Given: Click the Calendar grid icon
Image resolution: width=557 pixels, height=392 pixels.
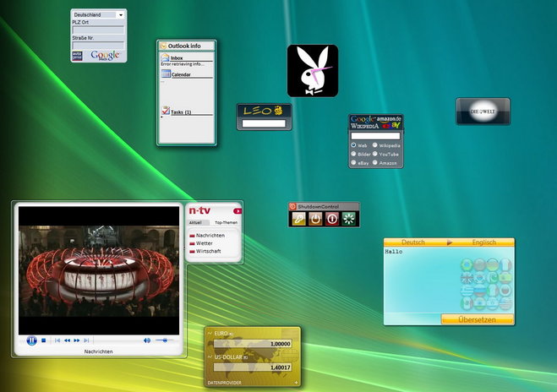Looking at the screenshot, I should click(x=166, y=73).
